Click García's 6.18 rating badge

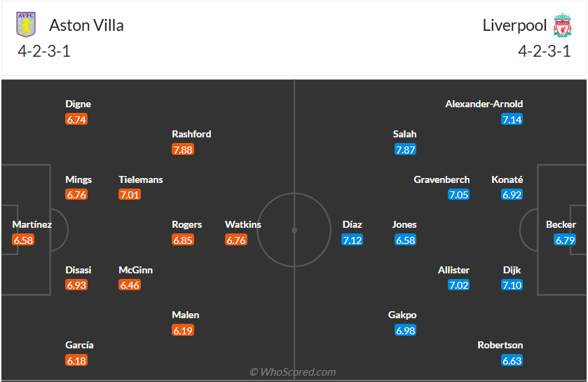(x=76, y=360)
